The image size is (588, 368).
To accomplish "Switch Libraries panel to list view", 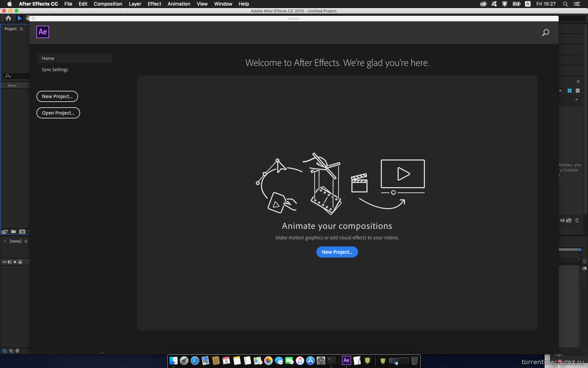I will tap(577, 90).
